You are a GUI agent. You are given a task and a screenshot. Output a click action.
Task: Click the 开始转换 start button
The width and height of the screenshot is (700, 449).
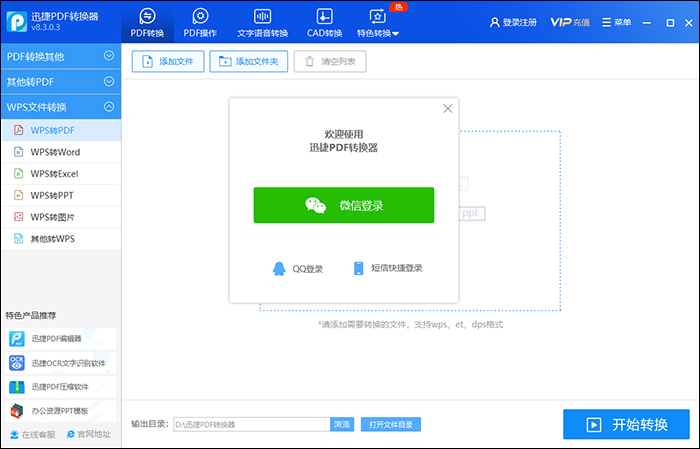626,424
